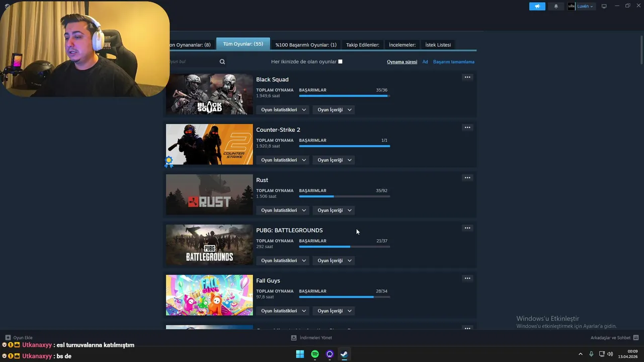The width and height of the screenshot is (644, 362).
Task: Open Spotify from the taskbar
Action: click(315, 354)
